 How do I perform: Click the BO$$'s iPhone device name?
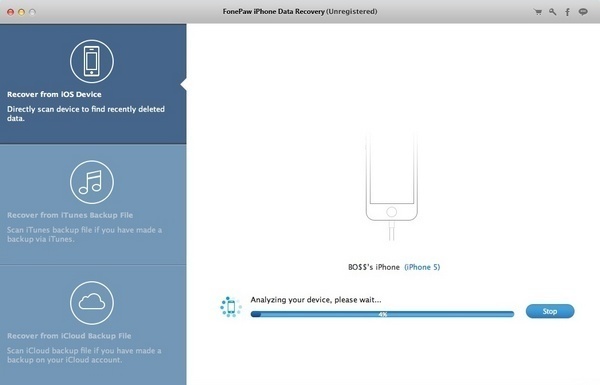tap(374, 267)
